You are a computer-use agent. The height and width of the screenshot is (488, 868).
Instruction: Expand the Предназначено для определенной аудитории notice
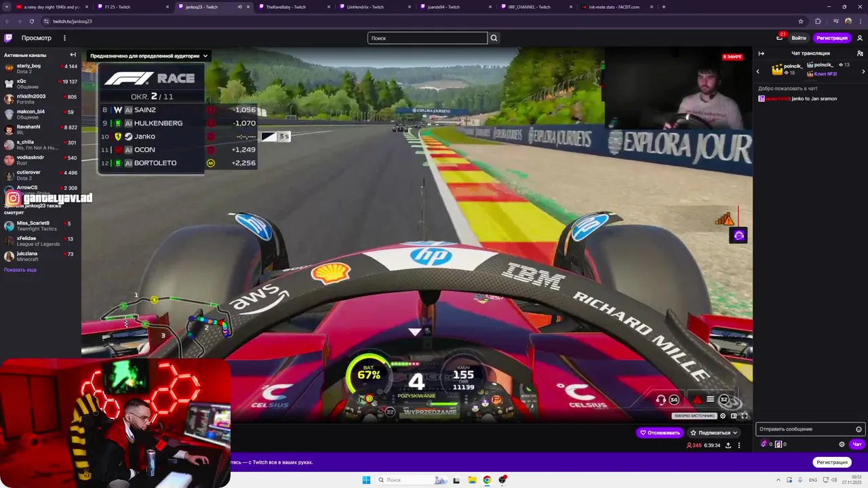(x=149, y=56)
